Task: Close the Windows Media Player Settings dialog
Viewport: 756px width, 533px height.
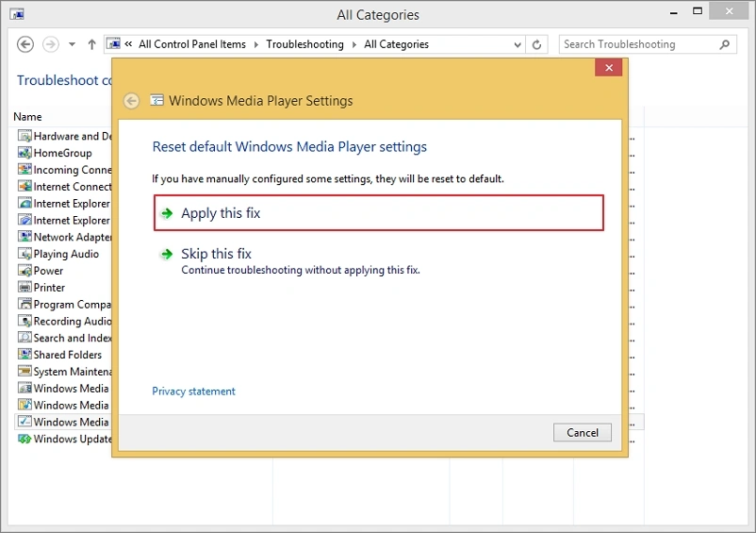Action: [x=608, y=68]
